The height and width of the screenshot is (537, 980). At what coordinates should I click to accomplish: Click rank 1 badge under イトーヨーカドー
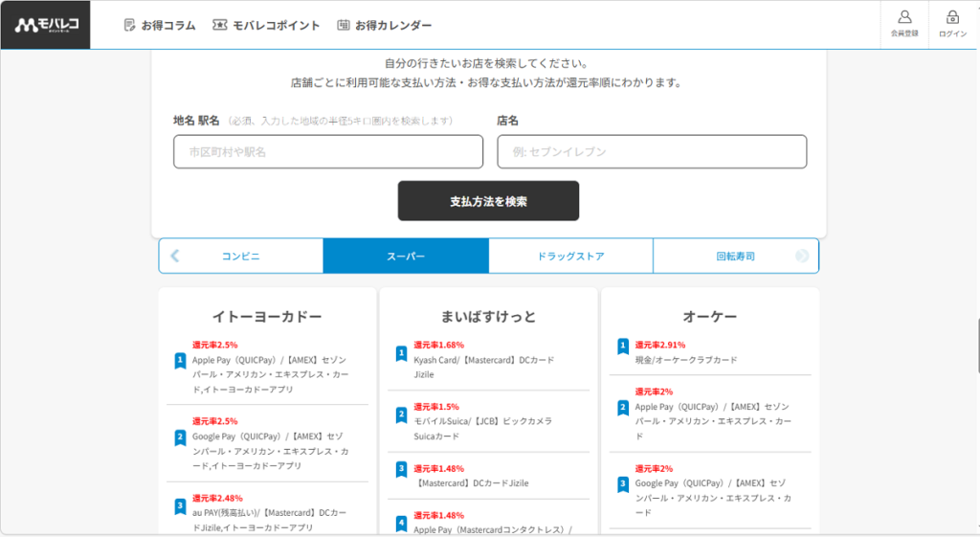[180, 361]
